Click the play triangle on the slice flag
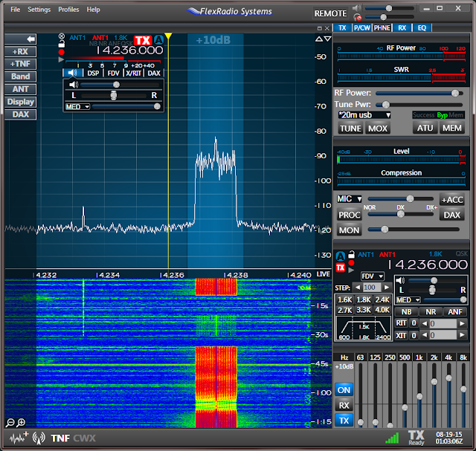The height and width of the screenshot is (451, 476). point(61,59)
